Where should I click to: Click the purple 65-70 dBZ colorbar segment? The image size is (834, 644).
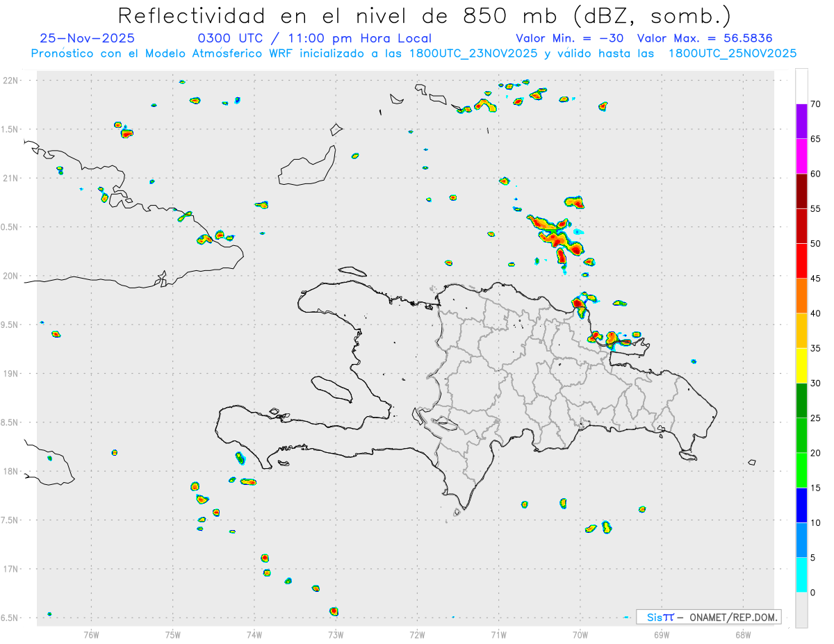click(801, 121)
